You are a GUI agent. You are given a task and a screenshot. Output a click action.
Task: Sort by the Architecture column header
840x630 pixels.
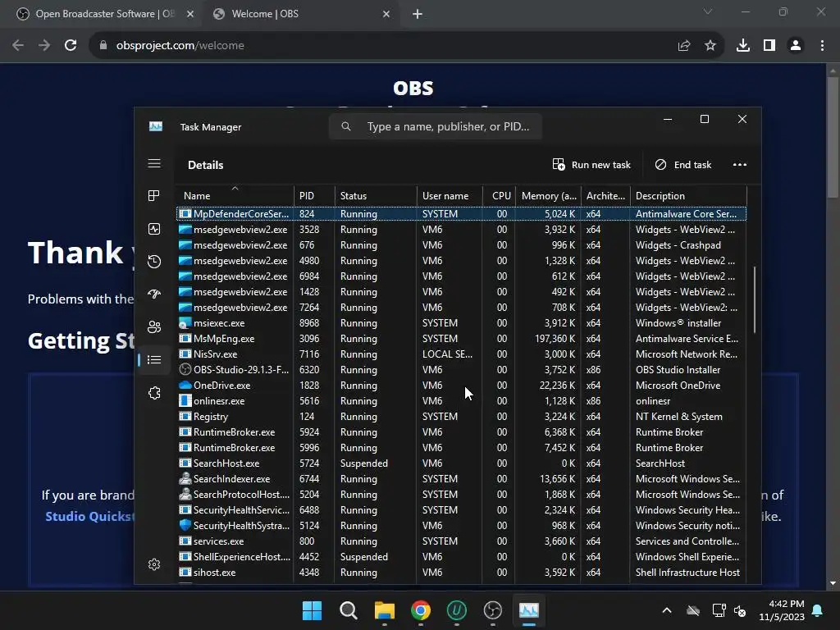[x=605, y=195]
